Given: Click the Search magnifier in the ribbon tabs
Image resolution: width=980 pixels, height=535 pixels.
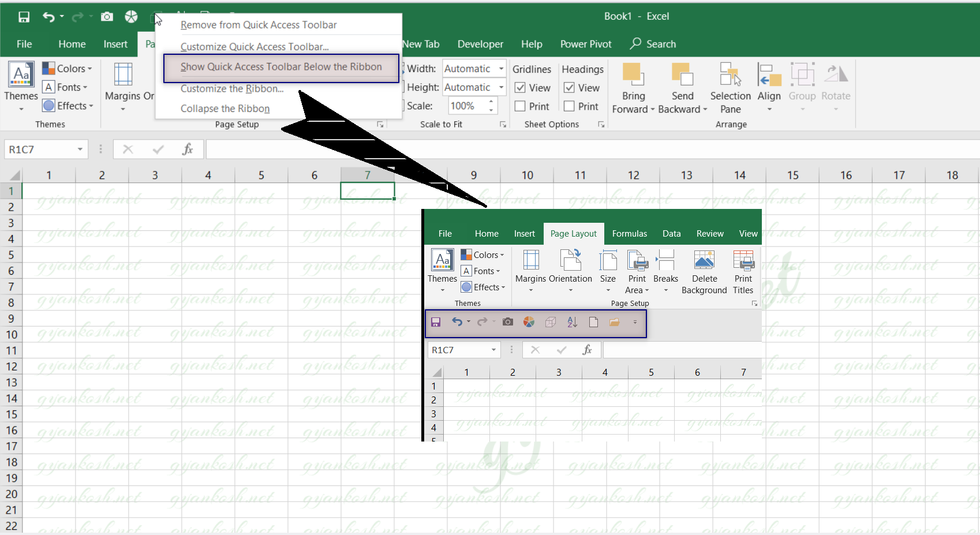Looking at the screenshot, I should [x=635, y=43].
